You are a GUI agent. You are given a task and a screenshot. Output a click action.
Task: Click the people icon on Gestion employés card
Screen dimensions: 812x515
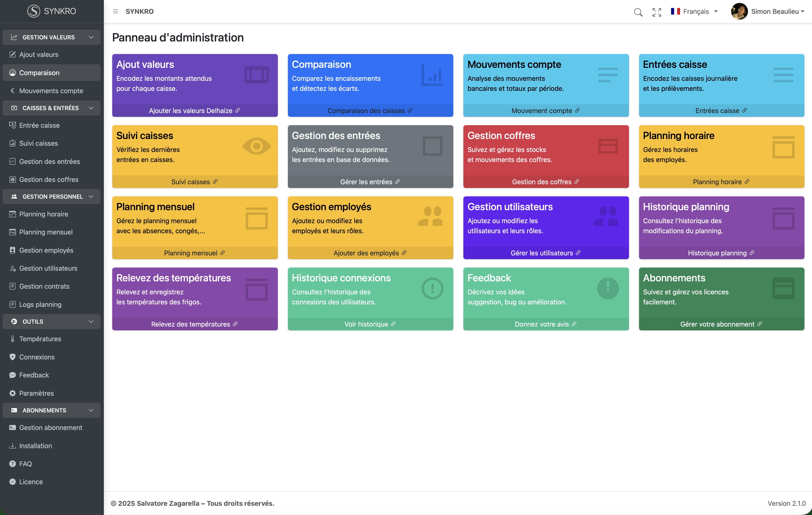(430, 216)
